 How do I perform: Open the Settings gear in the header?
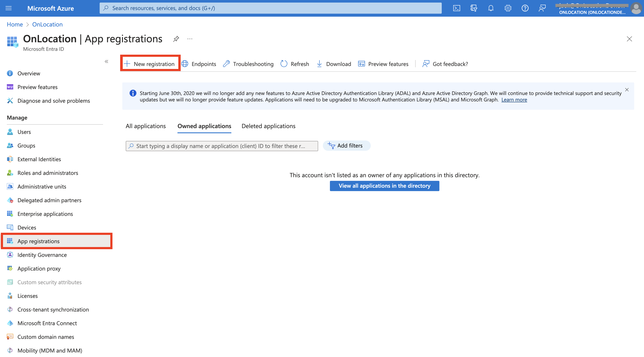pyautogui.click(x=508, y=8)
